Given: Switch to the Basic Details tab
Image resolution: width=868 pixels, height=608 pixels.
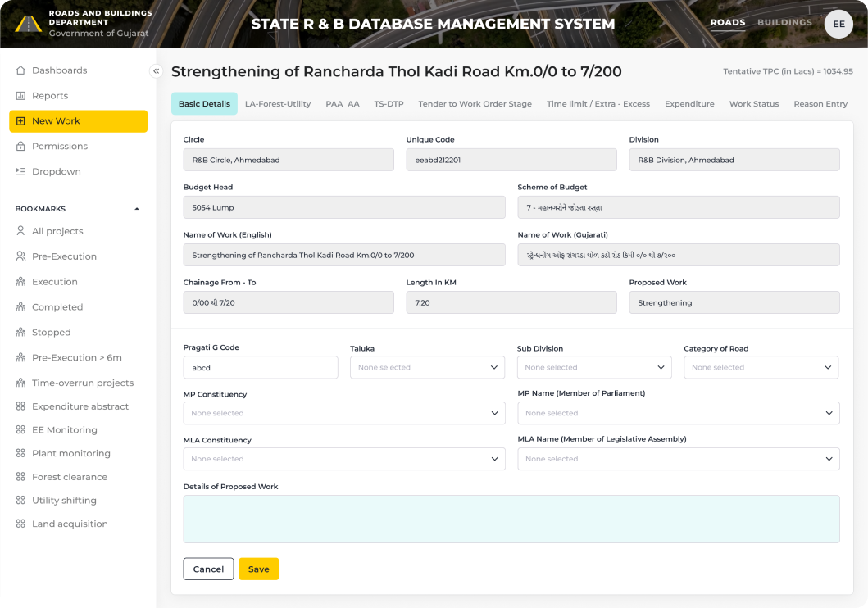Looking at the screenshot, I should pos(204,103).
